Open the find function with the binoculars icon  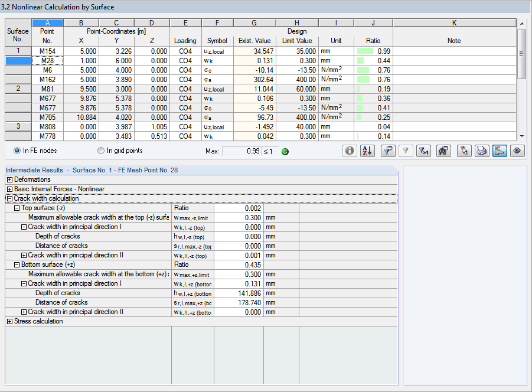point(443,151)
